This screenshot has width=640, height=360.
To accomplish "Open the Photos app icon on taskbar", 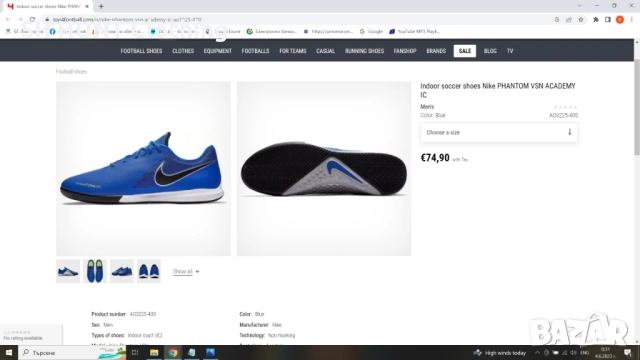I will pyautogui.click(x=210, y=352).
